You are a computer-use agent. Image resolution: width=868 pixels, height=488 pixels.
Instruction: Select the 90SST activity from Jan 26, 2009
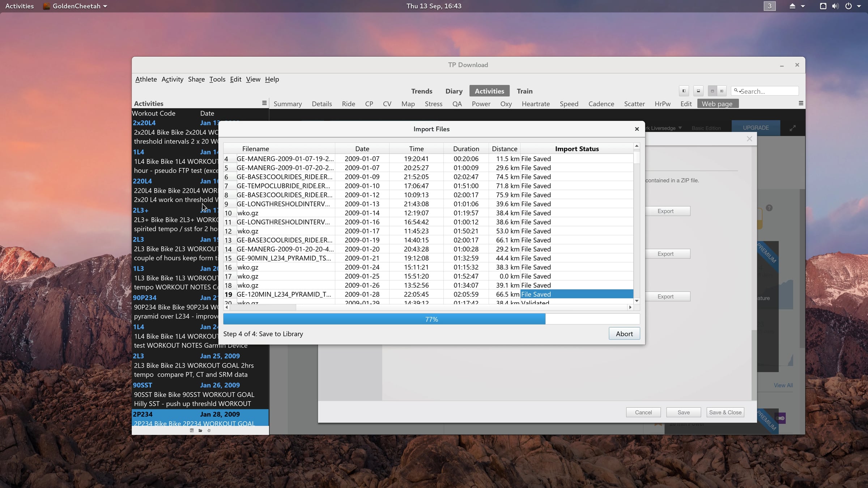pos(200,394)
